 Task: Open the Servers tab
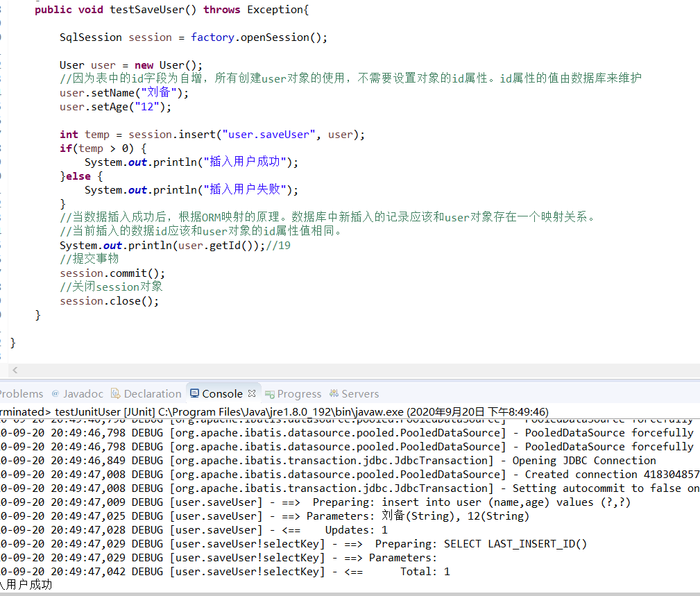(x=354, y=394)
